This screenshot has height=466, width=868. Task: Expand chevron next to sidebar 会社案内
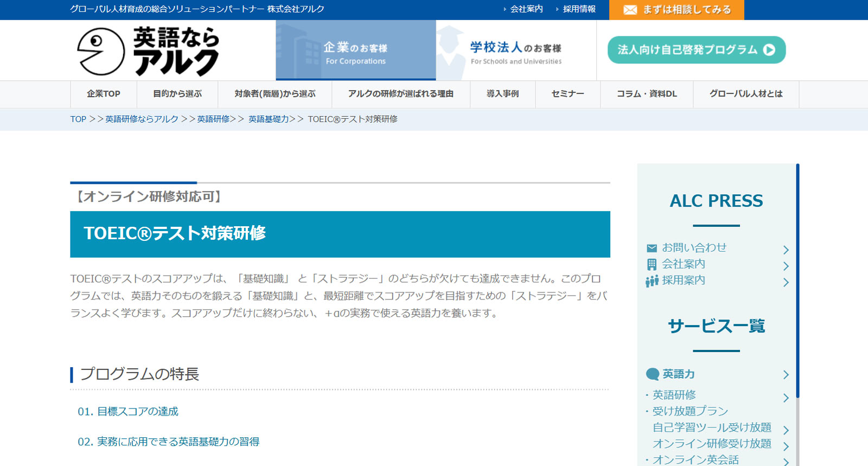point(786,266)
